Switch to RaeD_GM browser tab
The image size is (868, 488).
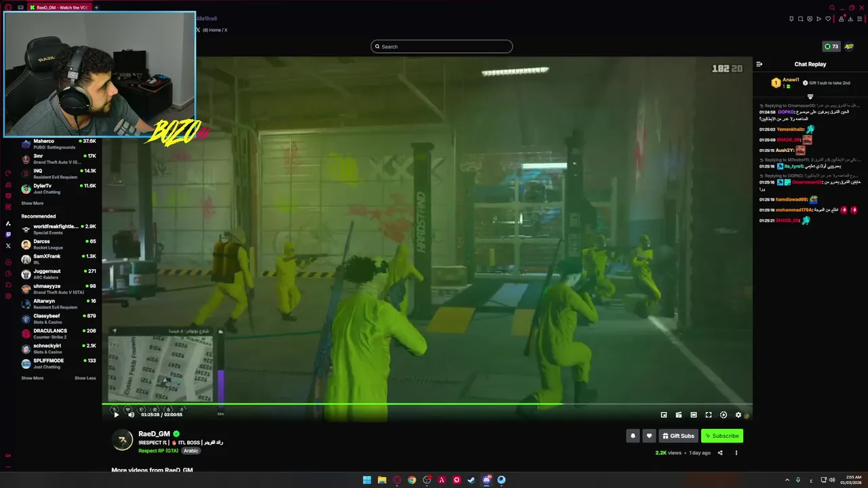pyautogui.click(x=59, y=7)
